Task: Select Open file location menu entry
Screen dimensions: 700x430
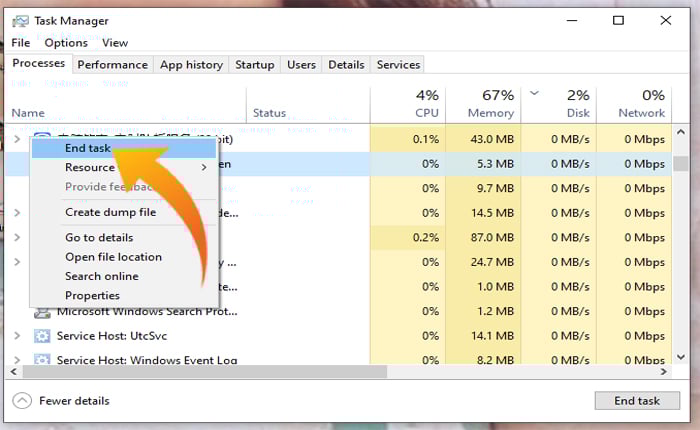Action: (x=113, y=257)
